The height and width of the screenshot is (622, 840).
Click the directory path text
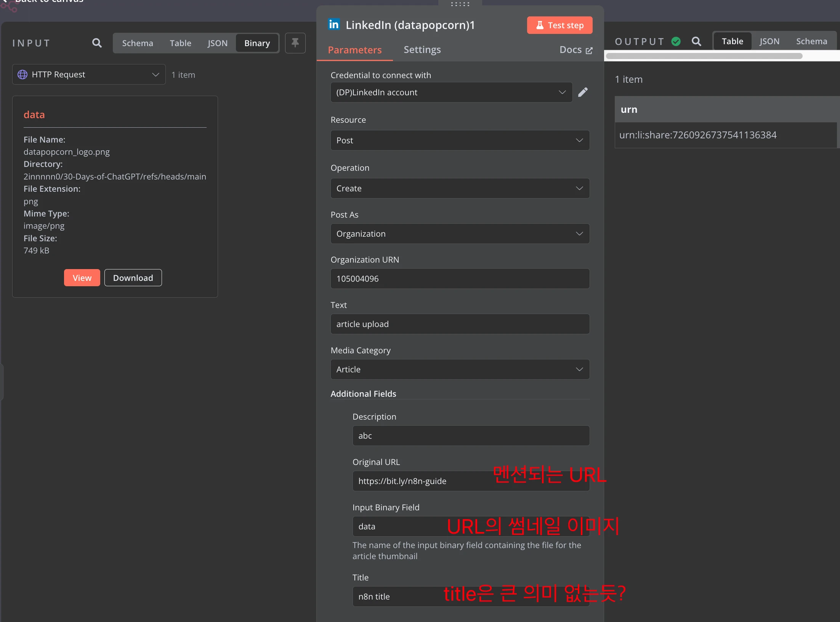pyautogui.click(x=115, y=176)
